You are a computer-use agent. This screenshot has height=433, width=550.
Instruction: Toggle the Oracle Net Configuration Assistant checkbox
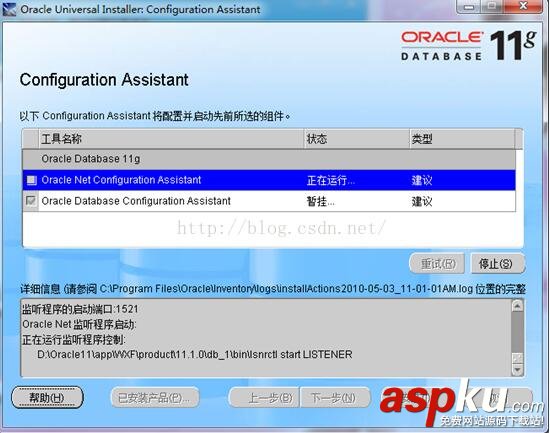(x=32, y=180)
